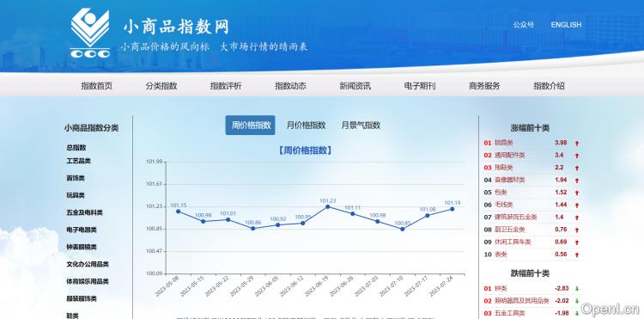Open 厨卫五金类 in the top risers list
The image size is (644, 319).
(x=510, y=230)
